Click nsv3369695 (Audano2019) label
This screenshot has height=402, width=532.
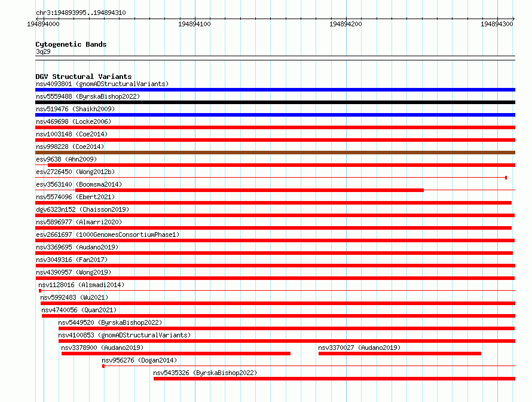point(77,247)
